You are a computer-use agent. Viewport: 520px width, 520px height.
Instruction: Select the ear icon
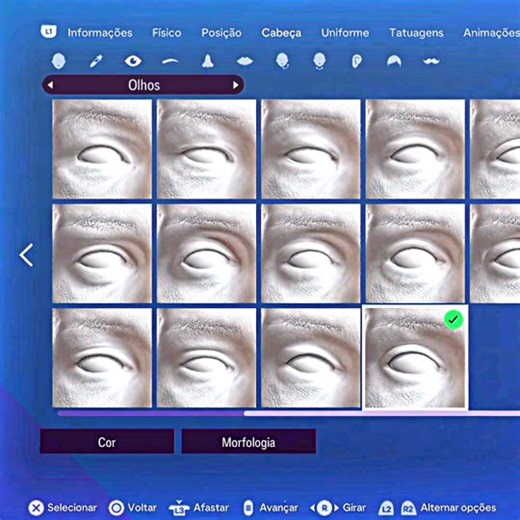pos(357,61)
